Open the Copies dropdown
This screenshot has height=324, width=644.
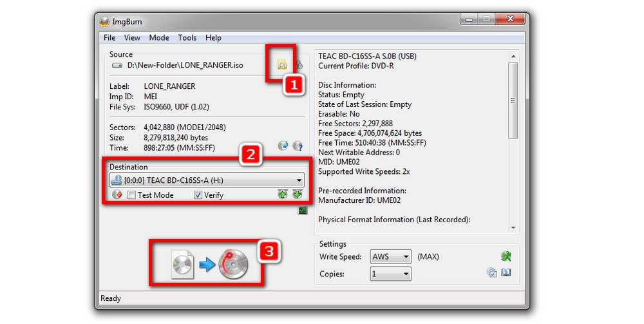tap(390, 274)
